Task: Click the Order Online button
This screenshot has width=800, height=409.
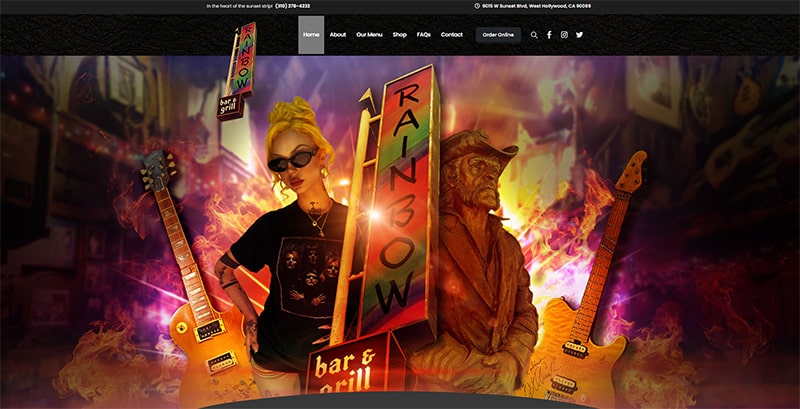Action: point(498,35)
